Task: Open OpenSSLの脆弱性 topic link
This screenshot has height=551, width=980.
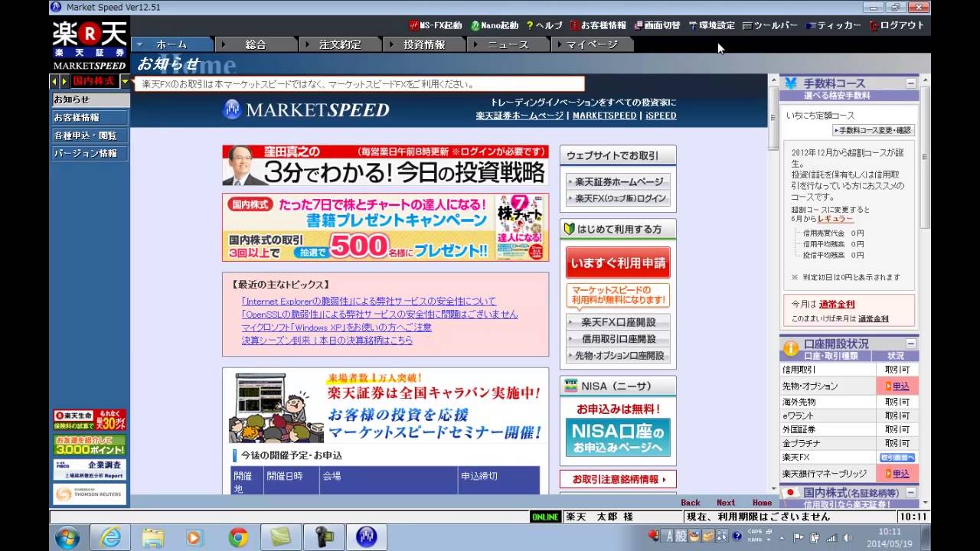Action: coord(379,315)
